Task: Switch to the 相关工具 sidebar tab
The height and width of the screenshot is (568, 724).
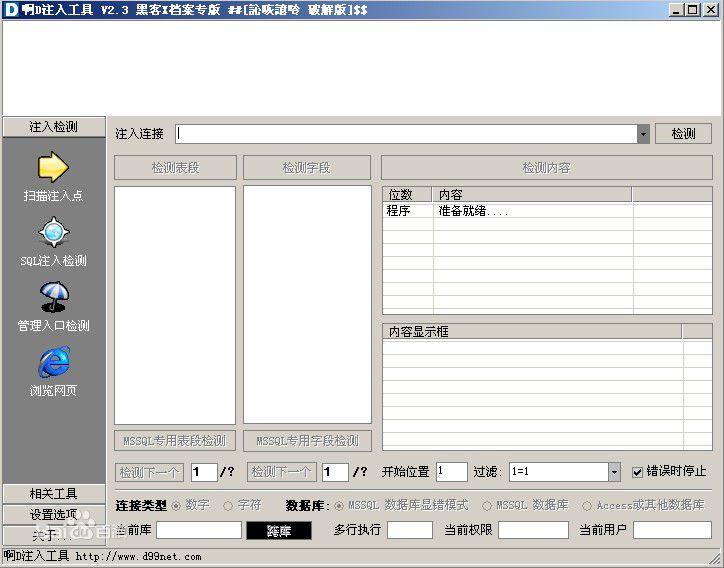Action: tap(54, 494)
